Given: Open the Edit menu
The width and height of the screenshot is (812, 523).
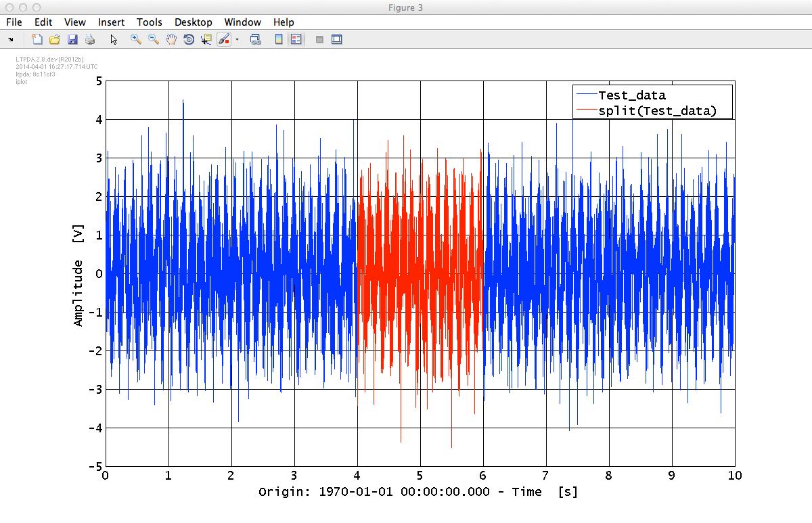Looking at the screenshot, I should pos(43,22).
